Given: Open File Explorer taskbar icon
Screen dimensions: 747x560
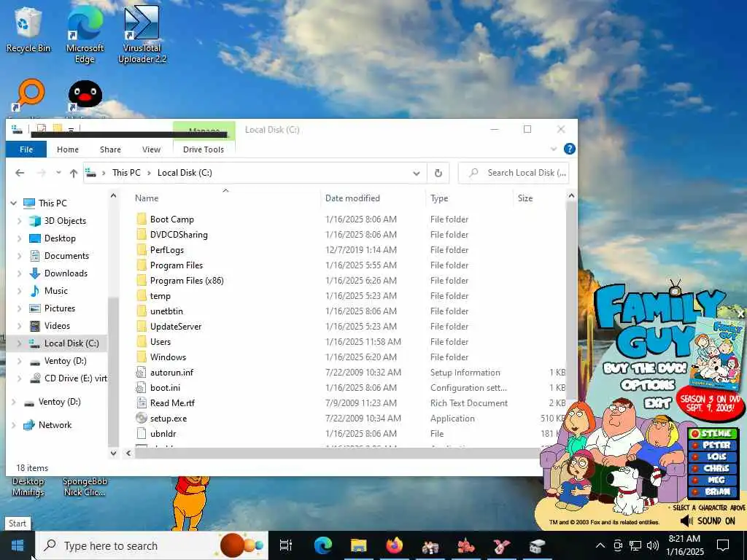Looking at the screenshot, I should click(359, 545).
